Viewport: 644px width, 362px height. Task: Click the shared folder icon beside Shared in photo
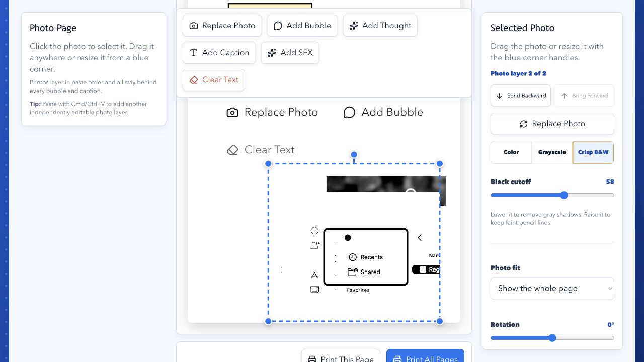coord(353,271)
